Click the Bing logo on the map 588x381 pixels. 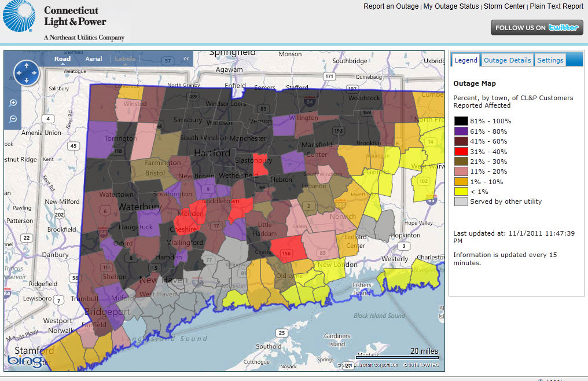tap(24, 361)
